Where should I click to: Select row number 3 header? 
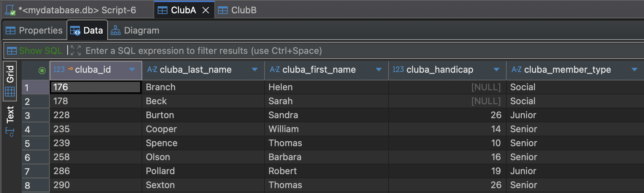pos(35,115)
